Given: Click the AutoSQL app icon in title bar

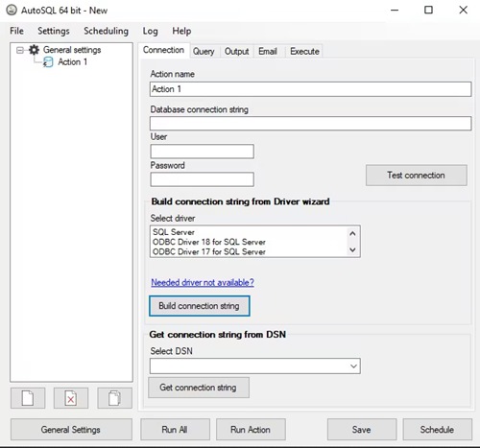Looking at the screenshot, I should coord(12,11).
